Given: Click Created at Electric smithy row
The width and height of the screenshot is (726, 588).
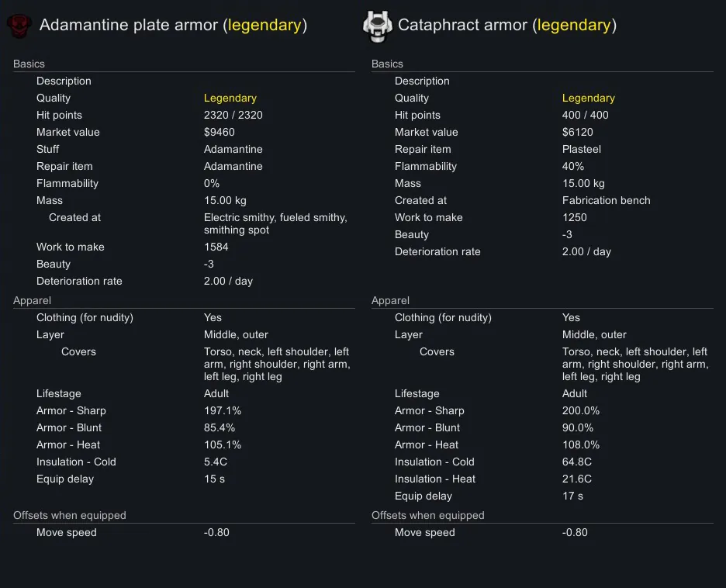Looking at the screenshot, I should coord(184,224).
